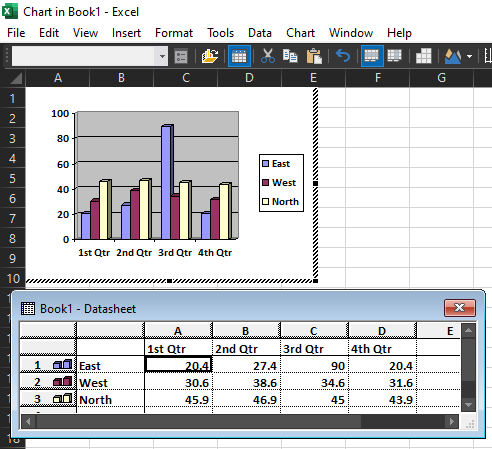492x449 pixels.
Task: Select datasheet column B header
Action: pyautogui.click(x=246, y=331)
